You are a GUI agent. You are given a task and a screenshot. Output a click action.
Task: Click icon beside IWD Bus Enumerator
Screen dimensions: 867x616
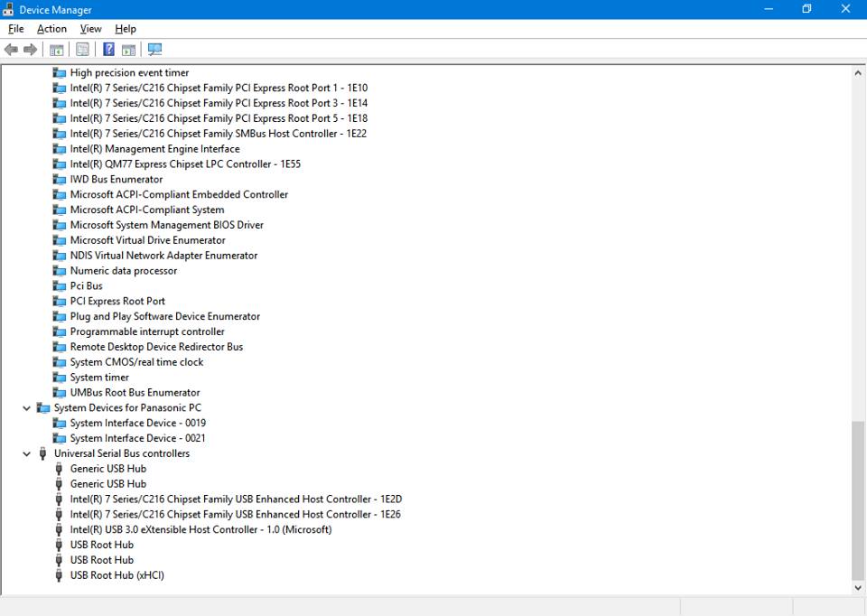pos(60,179)
